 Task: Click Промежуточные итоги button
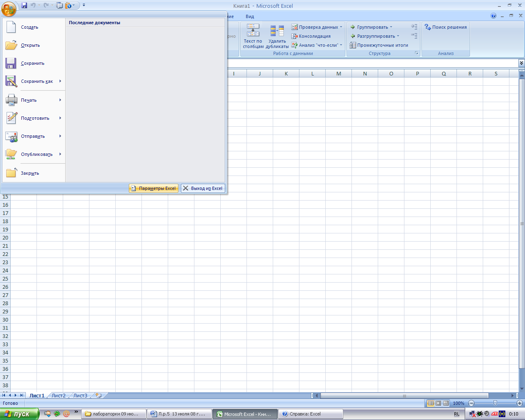point(379,45)
